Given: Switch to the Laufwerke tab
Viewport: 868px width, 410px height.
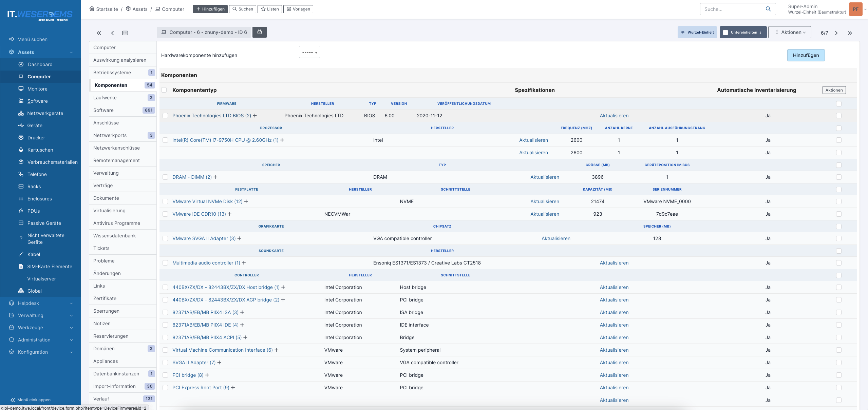Looking at the screenshot, I should coord(123,98).
